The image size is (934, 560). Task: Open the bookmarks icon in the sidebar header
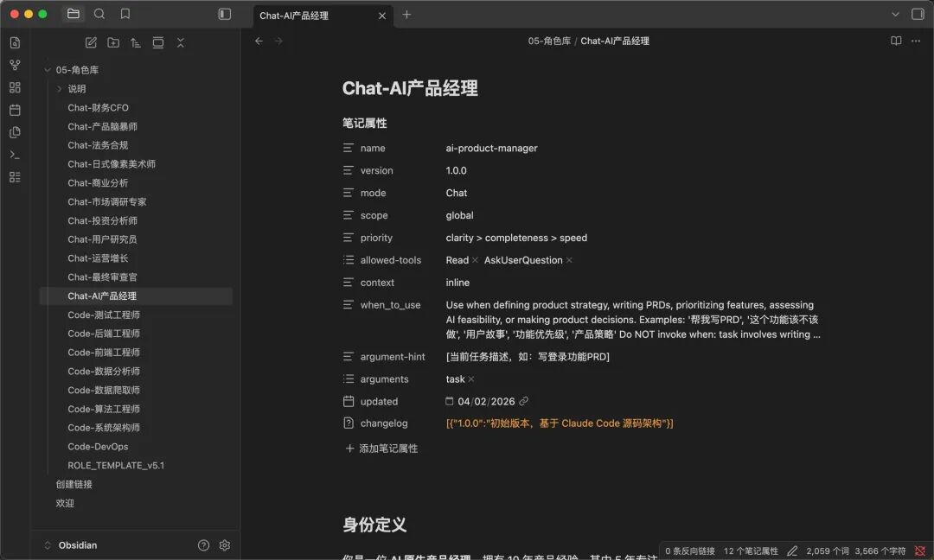point(125,14)
